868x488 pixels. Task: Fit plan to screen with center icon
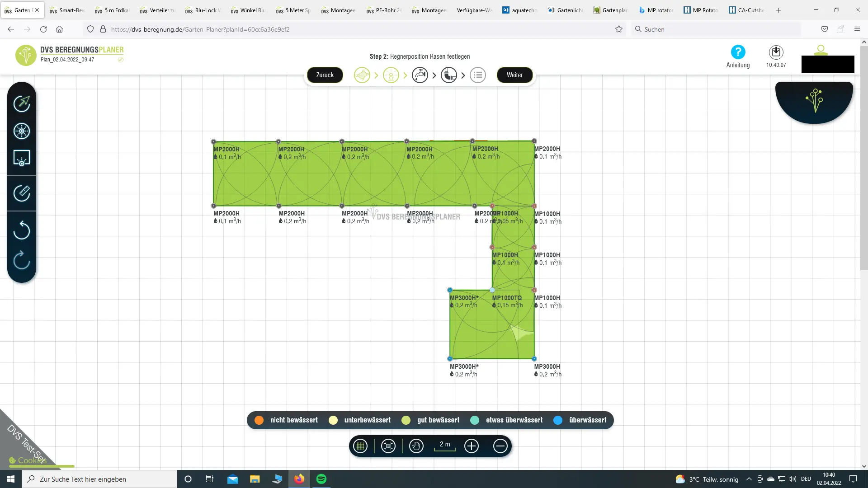388,446
